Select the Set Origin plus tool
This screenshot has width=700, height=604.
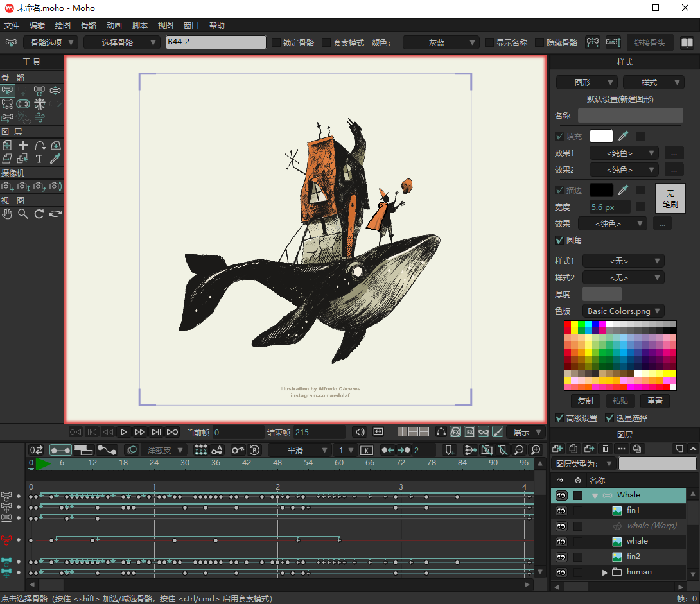[x=23, y=146]
